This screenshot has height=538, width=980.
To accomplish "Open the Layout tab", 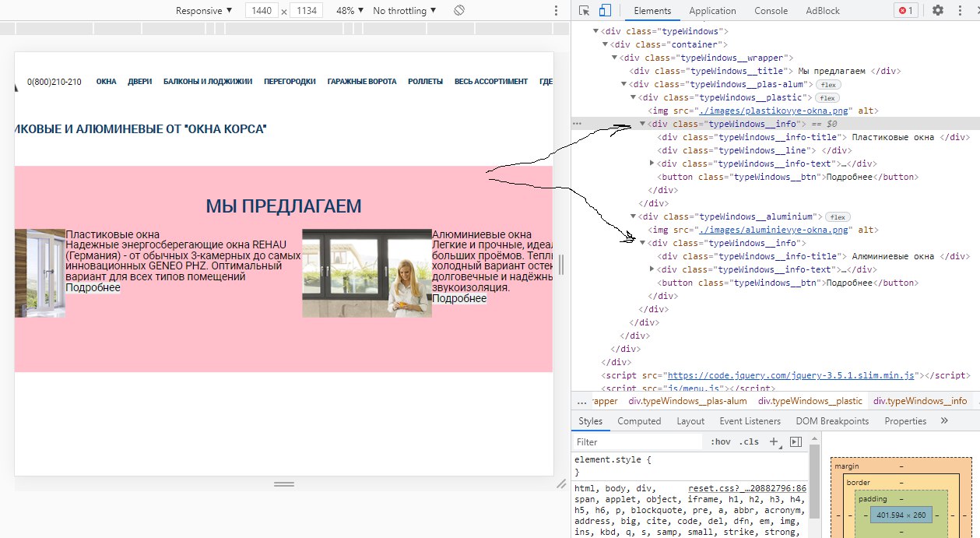I will click(x=690, y=421).
